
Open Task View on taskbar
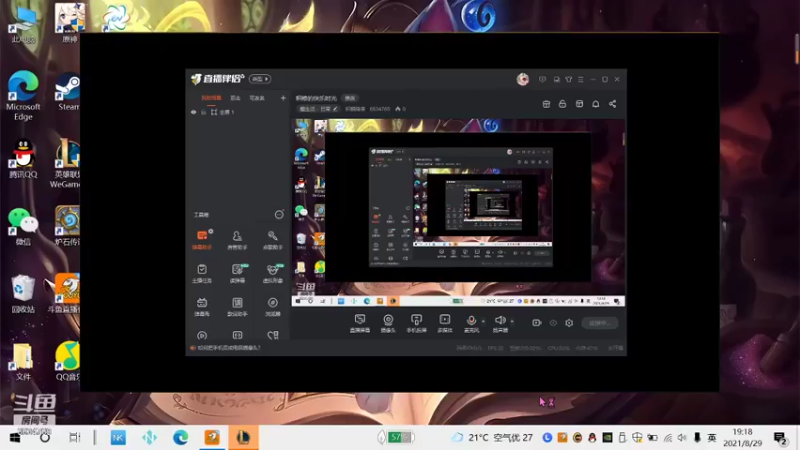pos(75,438)
